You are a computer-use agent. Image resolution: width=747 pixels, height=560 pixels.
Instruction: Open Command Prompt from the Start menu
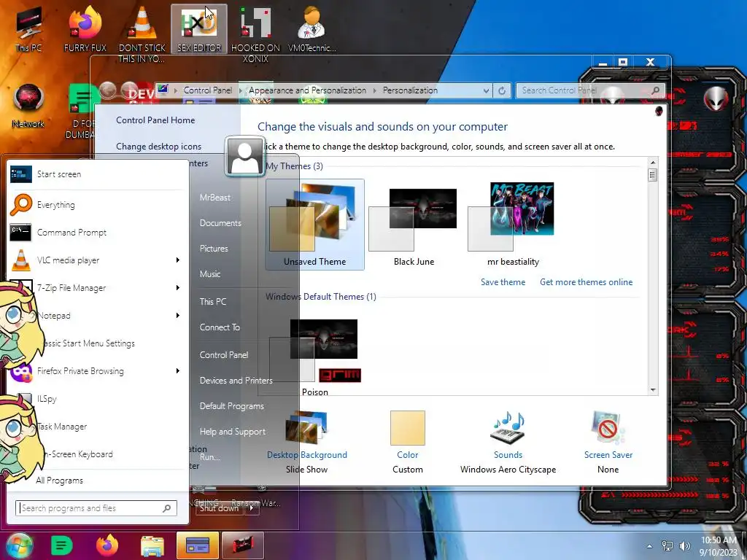pos(98,233)
